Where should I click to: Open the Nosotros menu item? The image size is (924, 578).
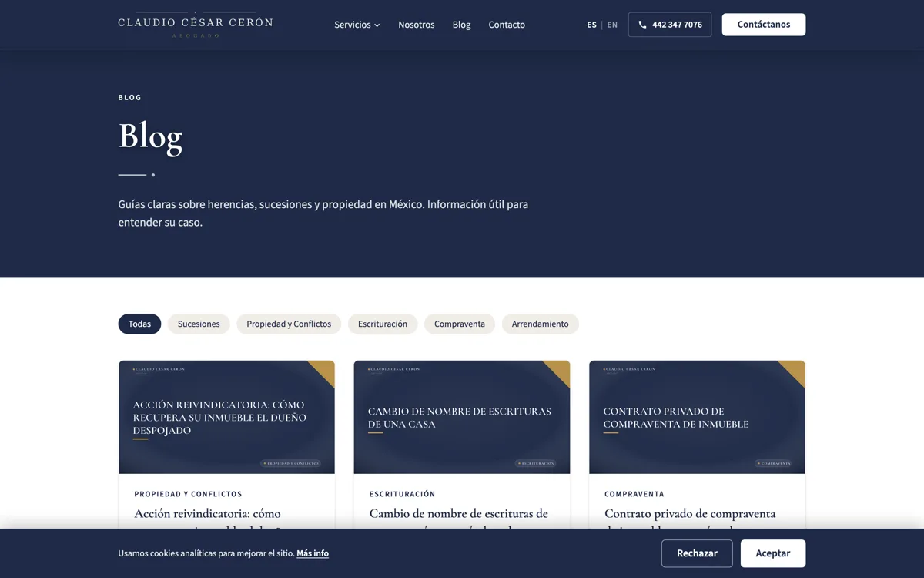[417, 25]
